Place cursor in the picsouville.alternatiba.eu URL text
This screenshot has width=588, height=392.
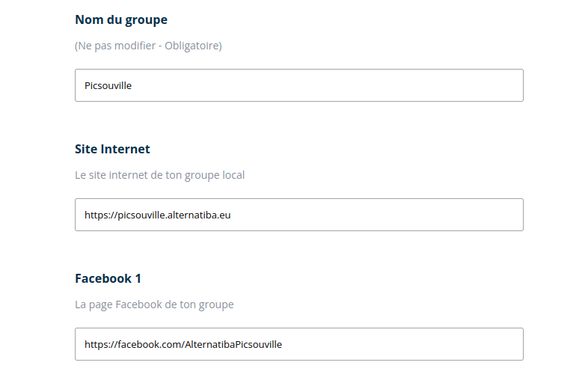point(180,215)
